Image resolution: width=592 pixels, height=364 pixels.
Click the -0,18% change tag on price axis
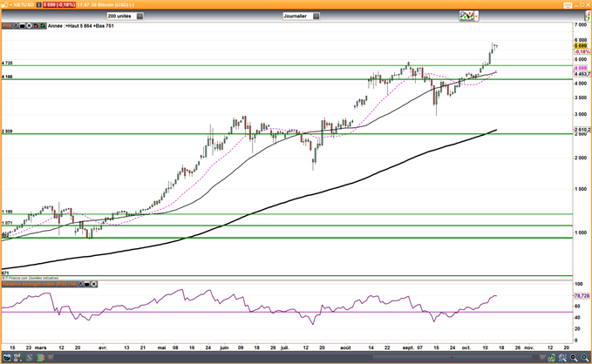click(x=582, y=51)
